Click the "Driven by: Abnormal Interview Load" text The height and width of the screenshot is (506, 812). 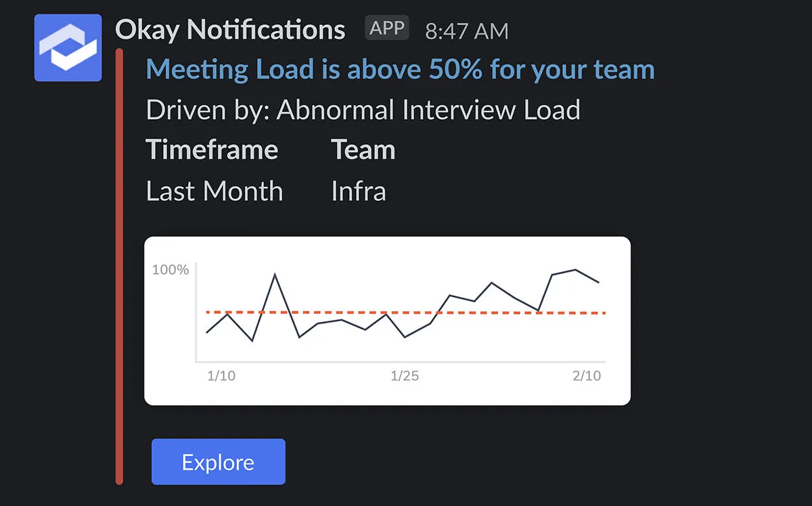click(363, 110)
